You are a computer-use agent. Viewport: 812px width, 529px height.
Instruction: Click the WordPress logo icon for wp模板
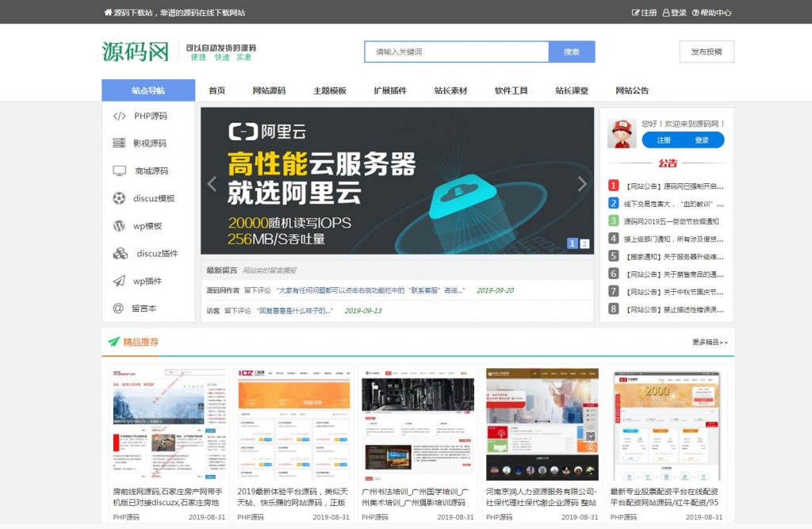click(x=119, y=226)
